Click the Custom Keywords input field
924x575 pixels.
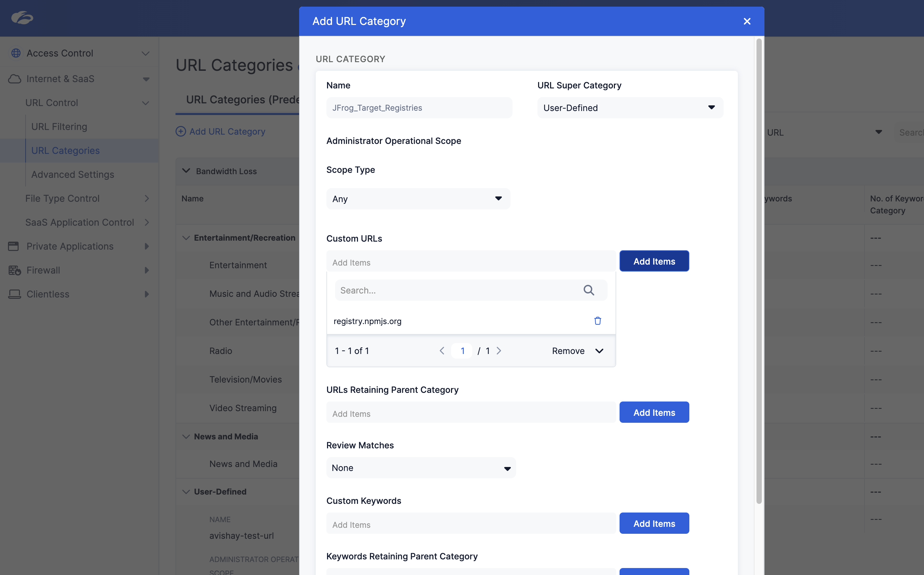point(471,524)
